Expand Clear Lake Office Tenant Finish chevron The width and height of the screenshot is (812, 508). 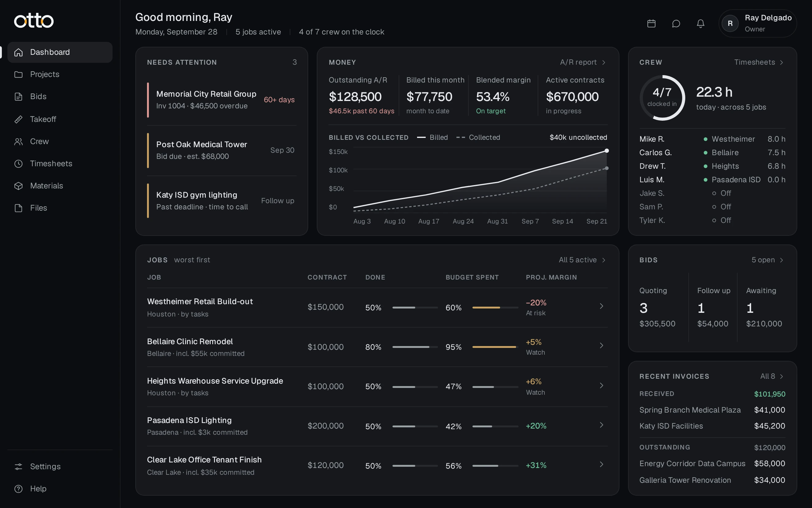point(601,464)
